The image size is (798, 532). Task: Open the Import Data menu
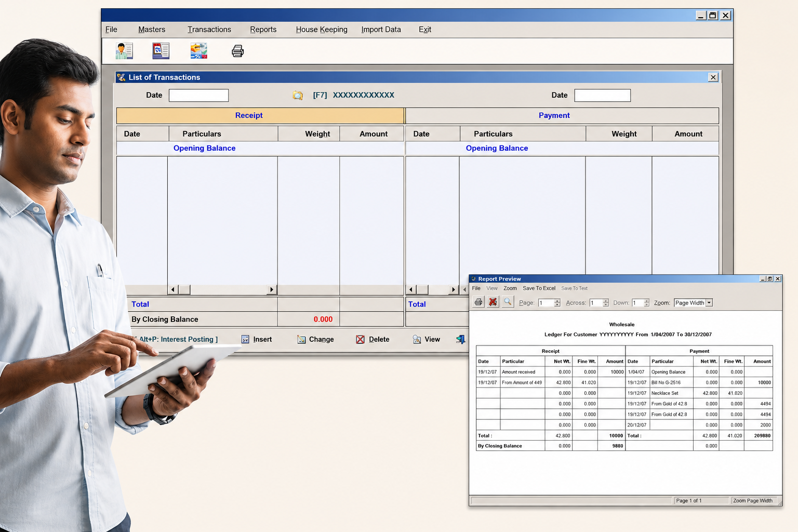(x=381, y=30)
